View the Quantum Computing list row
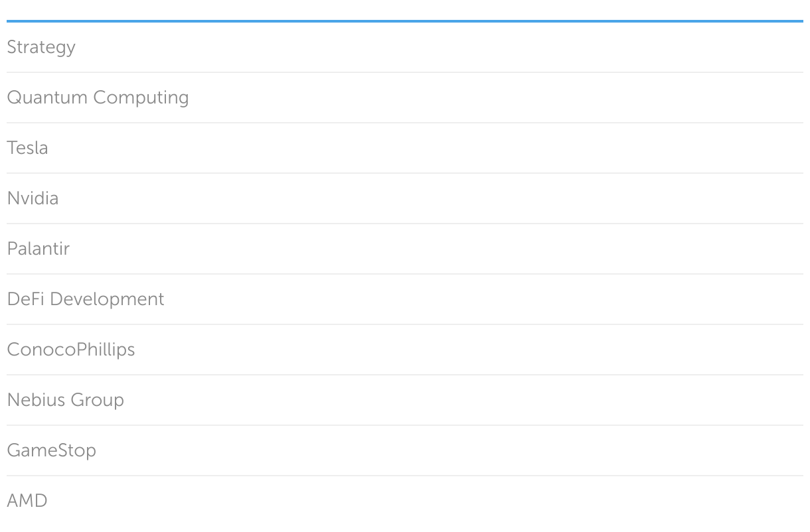 click(x=98, y=98)
